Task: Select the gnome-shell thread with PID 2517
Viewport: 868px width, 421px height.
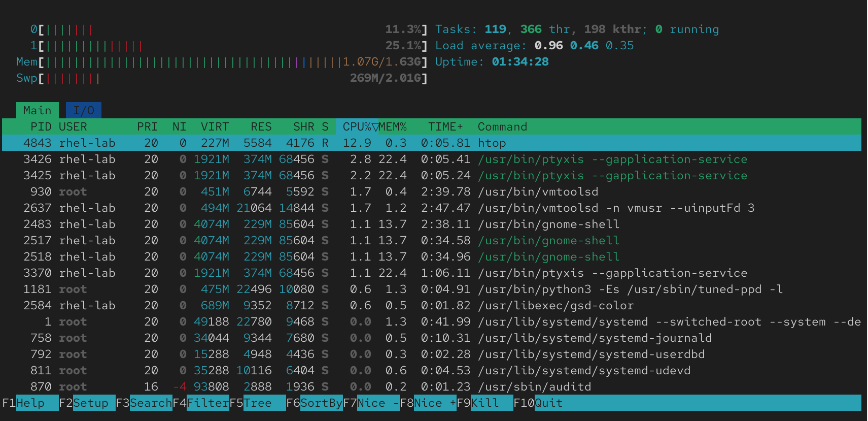Action: tap(432, 240)
